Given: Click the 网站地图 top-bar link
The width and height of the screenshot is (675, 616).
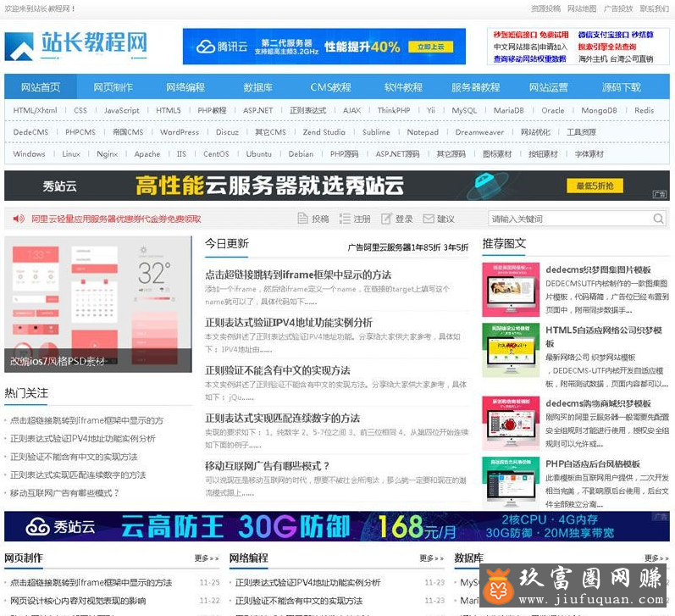Looking at the screenshot, I should (582, 8).
